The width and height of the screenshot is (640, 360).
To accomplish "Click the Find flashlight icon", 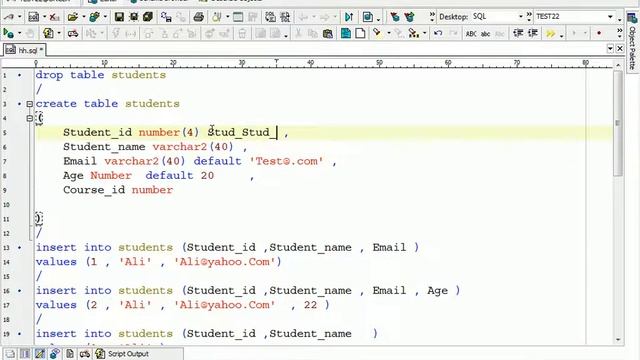I will 377,33.
